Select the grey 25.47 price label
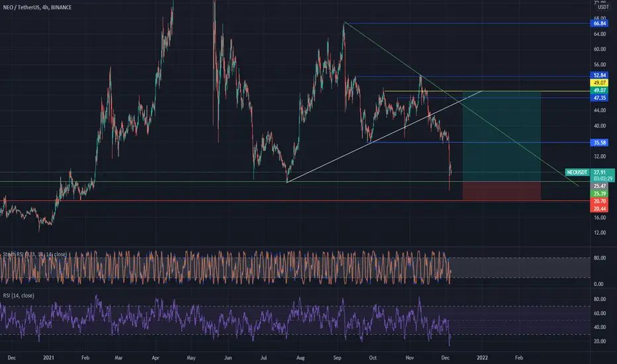 [599, 186]
